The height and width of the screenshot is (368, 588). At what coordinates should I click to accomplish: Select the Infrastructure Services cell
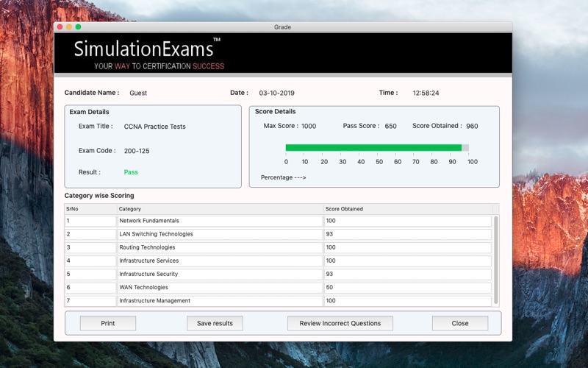tap(220, 261)
